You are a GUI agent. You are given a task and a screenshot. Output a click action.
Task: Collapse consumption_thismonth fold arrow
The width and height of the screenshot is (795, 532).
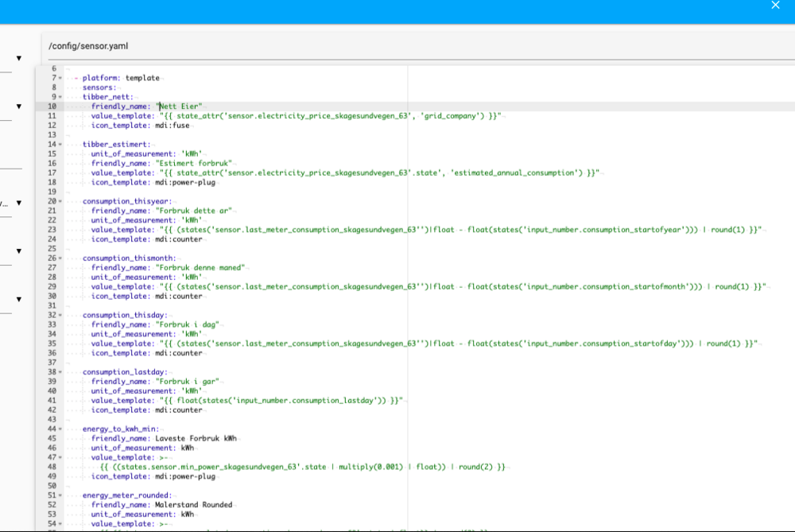coord(60,258)
